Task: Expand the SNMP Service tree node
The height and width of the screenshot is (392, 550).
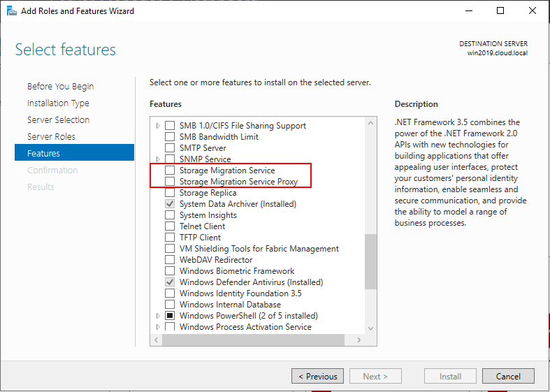Action: point(158,159)
